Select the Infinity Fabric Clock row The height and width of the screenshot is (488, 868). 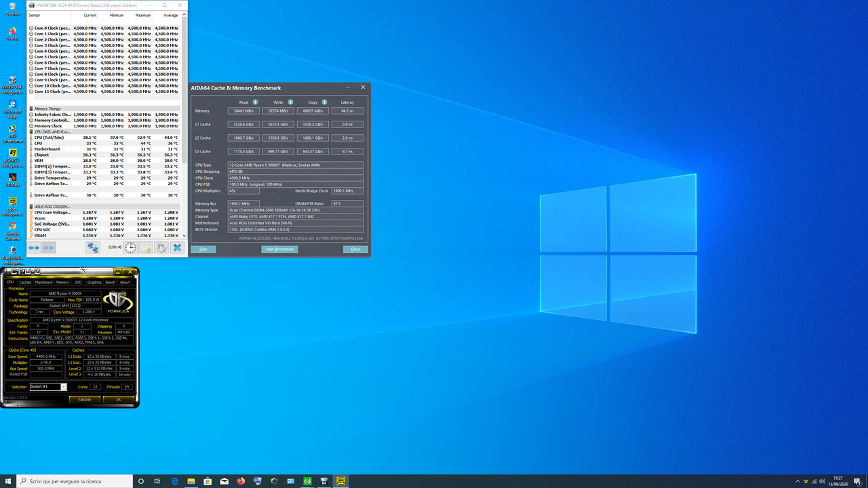pyautogui.click(x=104, y=114)
